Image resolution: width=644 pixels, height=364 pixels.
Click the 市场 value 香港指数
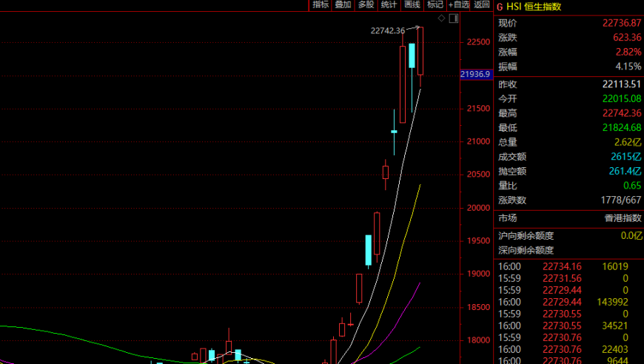tap(623, 218)
